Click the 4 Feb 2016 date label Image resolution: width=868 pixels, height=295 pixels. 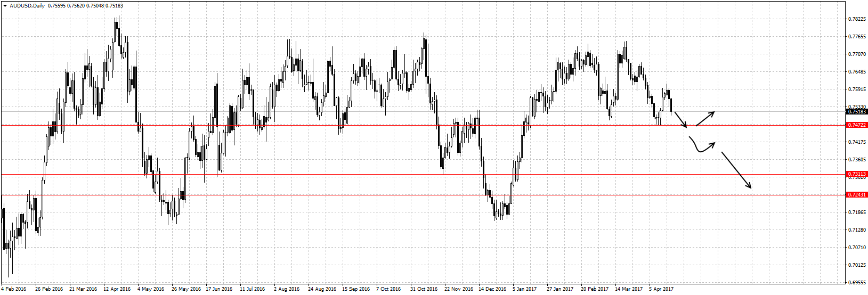click(13, 289)
